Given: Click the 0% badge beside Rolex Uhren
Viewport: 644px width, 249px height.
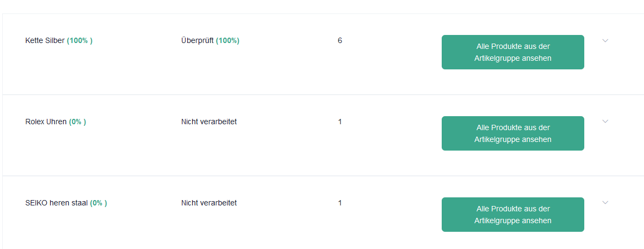Looking at the screenshot, I should coord(77,122).
